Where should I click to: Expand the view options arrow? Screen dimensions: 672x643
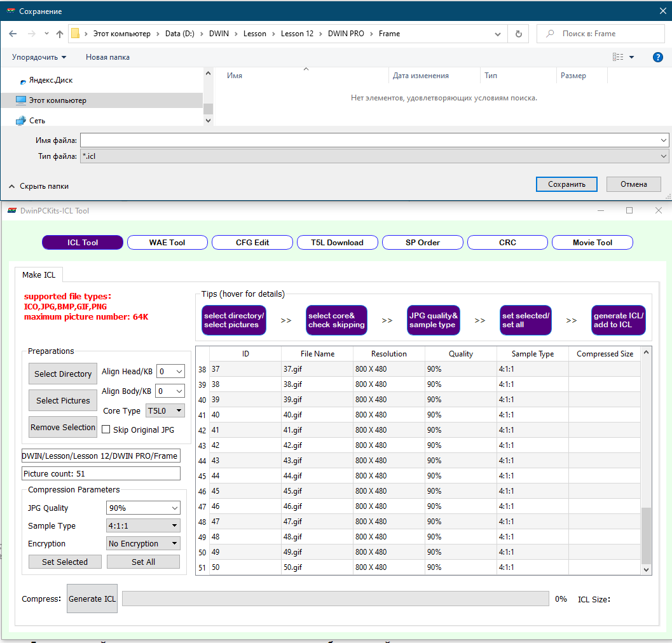(632, 57)
